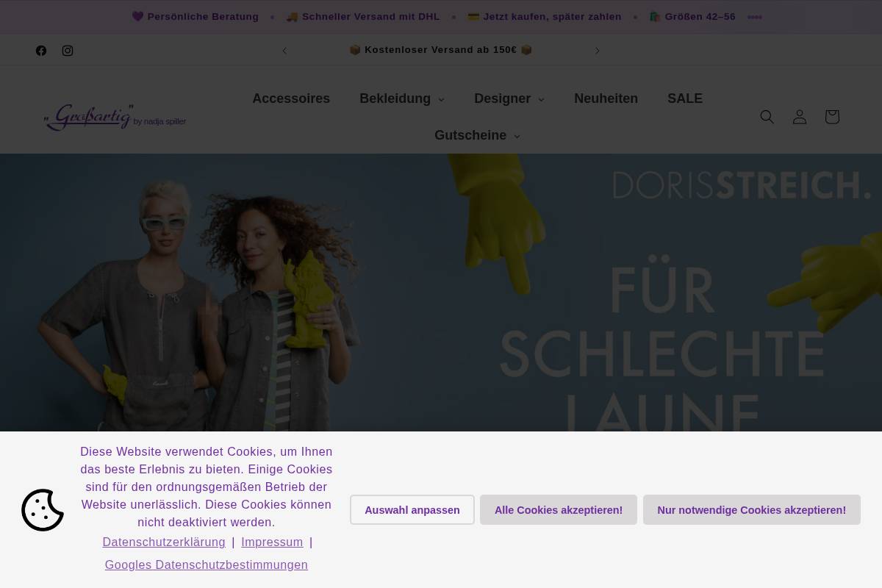The height and width of the screenshot is (588, 882).
Task: Click 'Größen 42–56' ticker text
Action: [x=692, y=17]
